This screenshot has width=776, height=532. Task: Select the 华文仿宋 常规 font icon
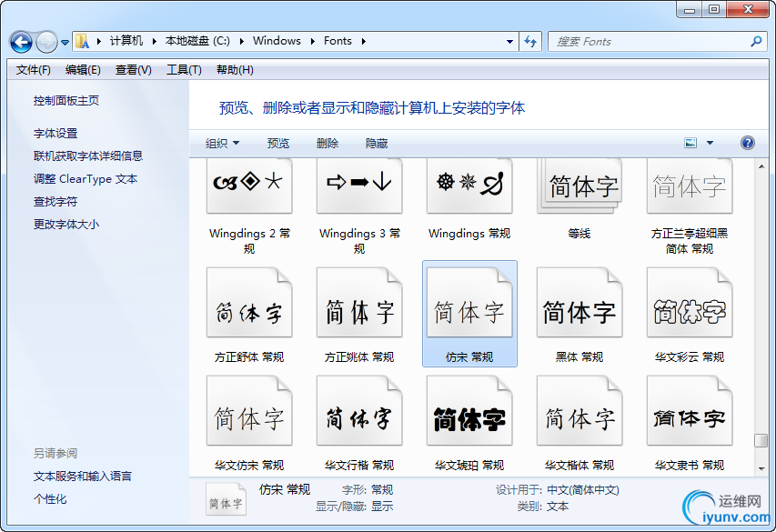(x=249, y=411)
